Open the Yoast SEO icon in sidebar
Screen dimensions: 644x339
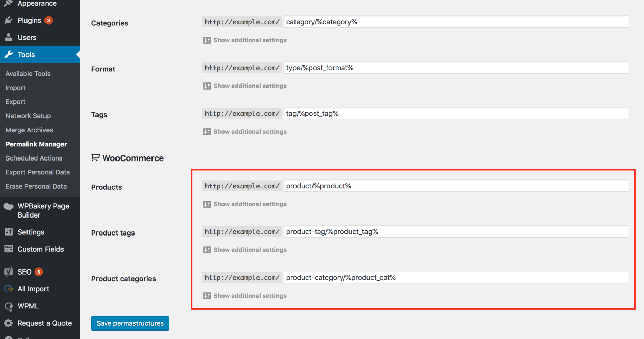pyautogui.click(x=8, y=271)
